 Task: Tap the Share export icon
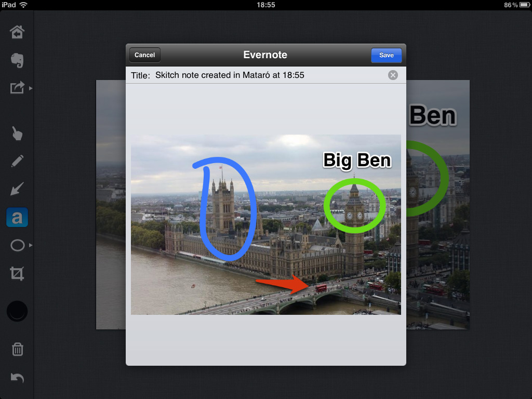[17, 88]
